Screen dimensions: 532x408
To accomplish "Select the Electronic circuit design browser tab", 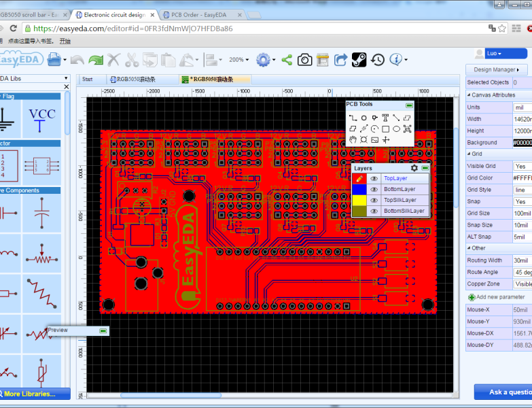I will coord(115,15).
